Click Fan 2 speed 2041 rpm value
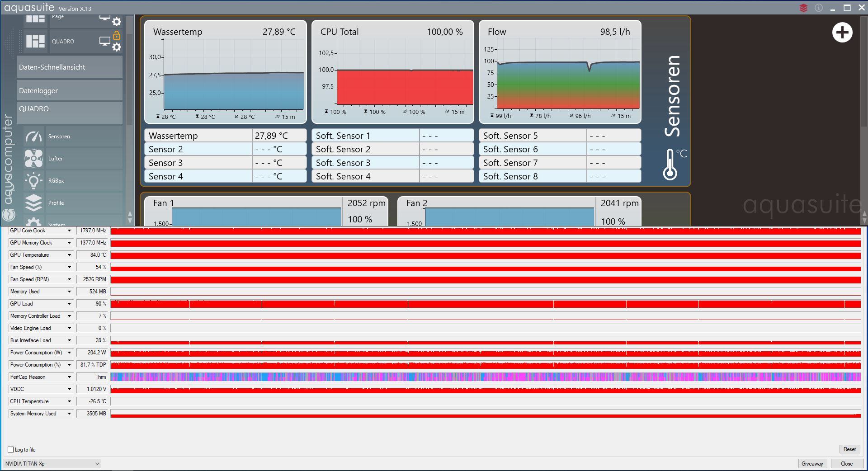Screen dimensions: 868x471 coord(620,203)
